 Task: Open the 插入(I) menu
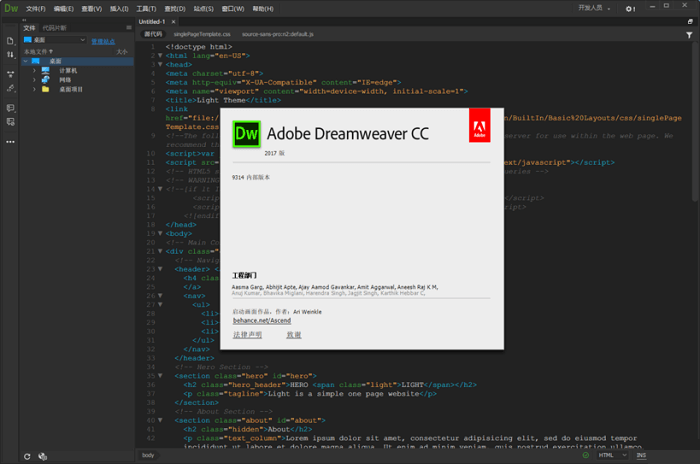[119, 9]
